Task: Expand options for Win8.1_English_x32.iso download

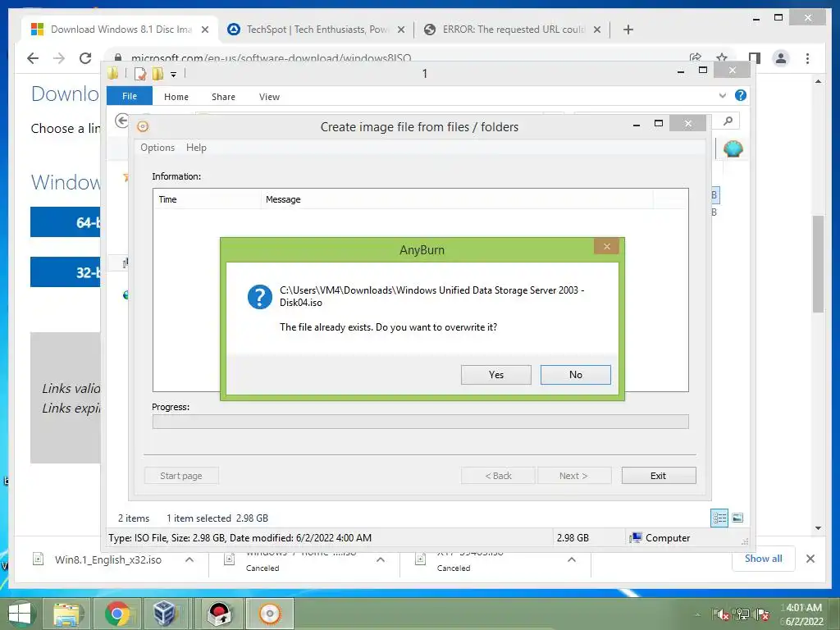Action: [x=189, y=559]
